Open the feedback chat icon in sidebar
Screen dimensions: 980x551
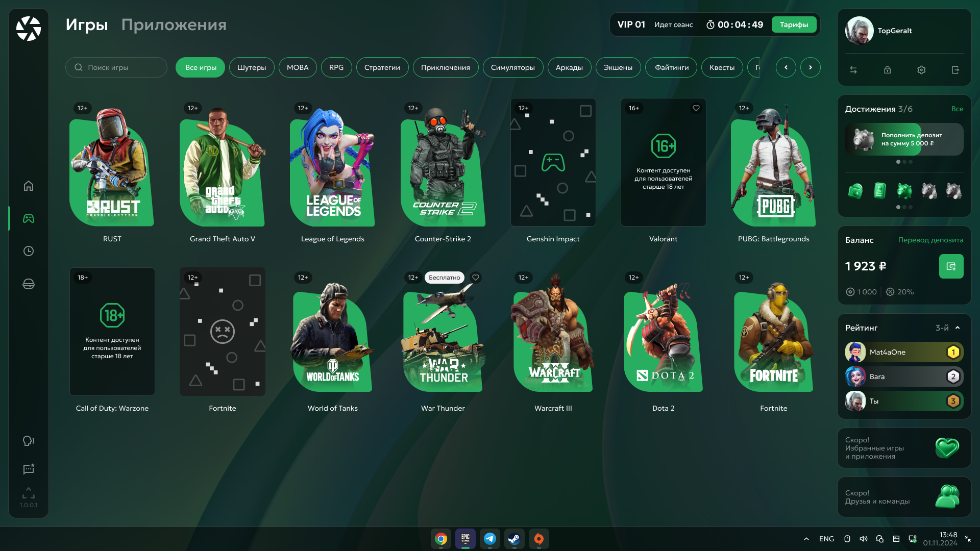pyautogui.click(x=29, y=469)
